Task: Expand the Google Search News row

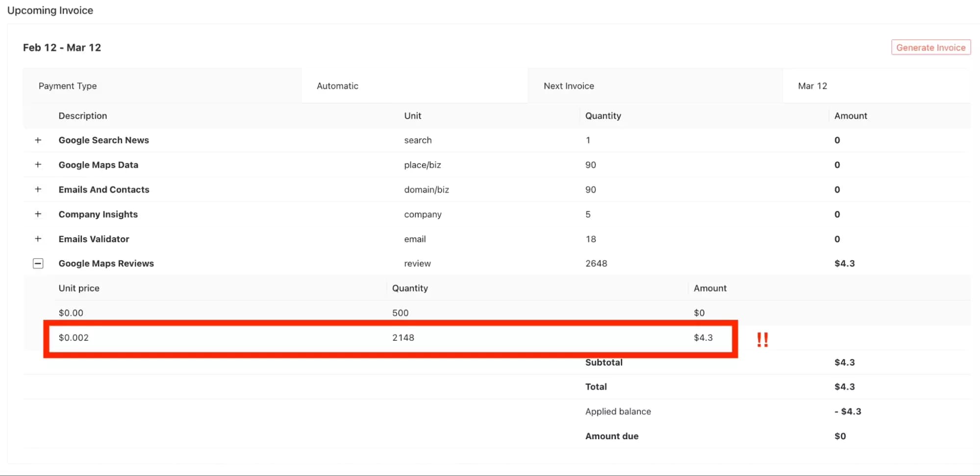Action: click(x=38, y=140)
